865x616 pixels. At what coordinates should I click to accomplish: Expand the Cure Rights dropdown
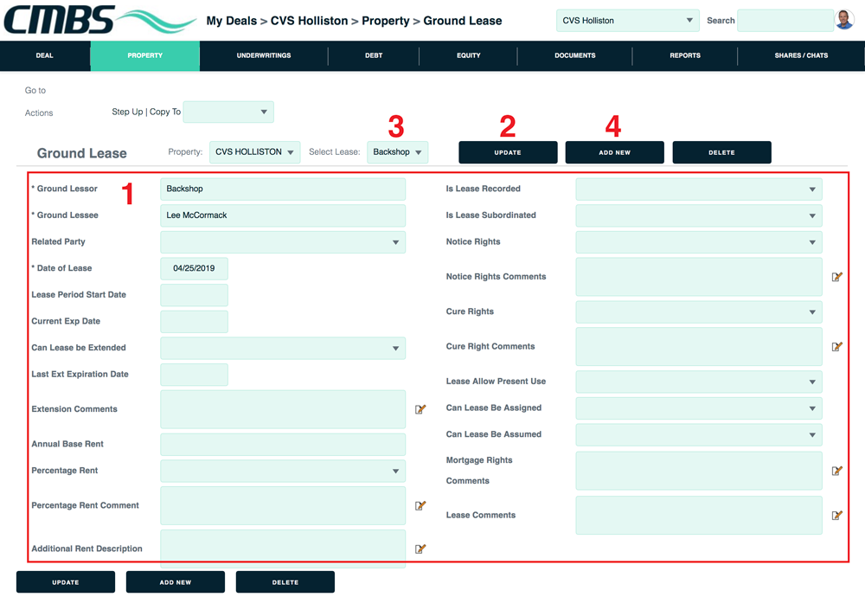coord(699,312)
